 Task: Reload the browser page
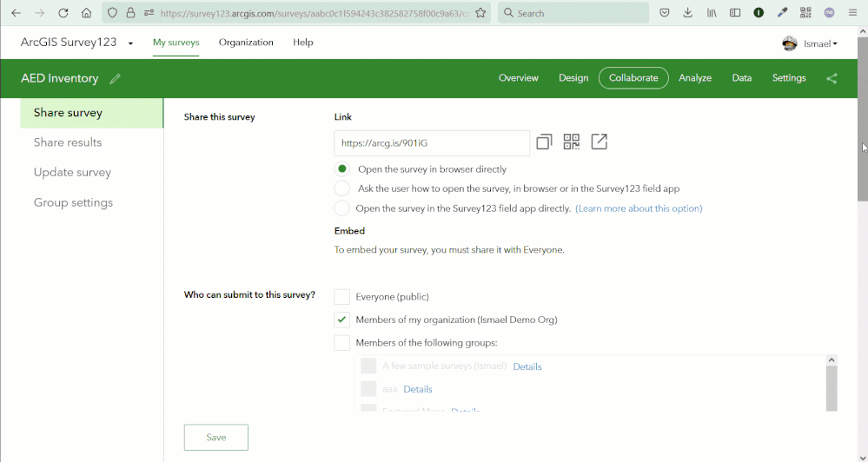click(63, 13)
